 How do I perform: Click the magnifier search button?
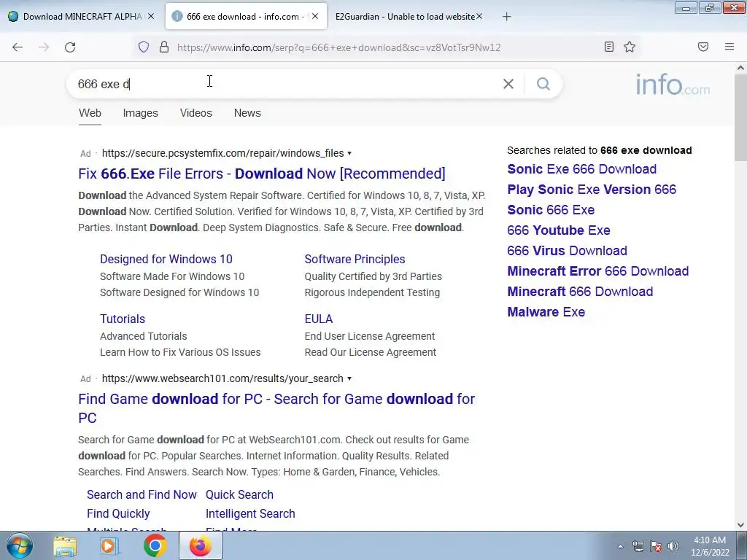coord(543,84)
